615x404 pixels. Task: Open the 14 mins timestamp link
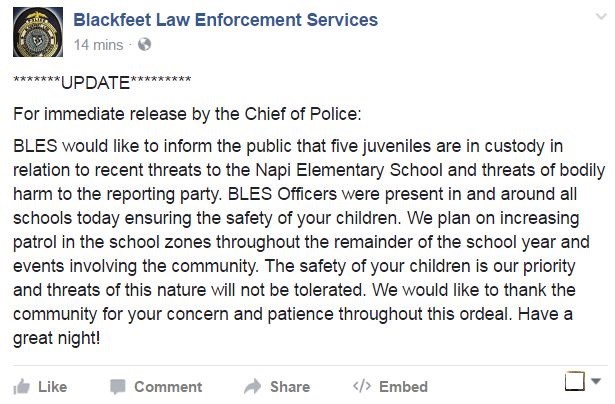point(98,45)
